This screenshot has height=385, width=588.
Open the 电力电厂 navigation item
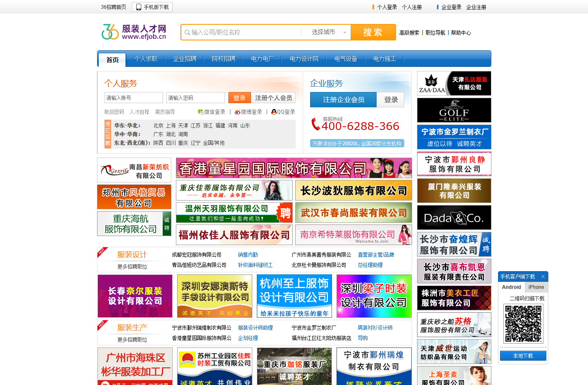tap(262, 59)
